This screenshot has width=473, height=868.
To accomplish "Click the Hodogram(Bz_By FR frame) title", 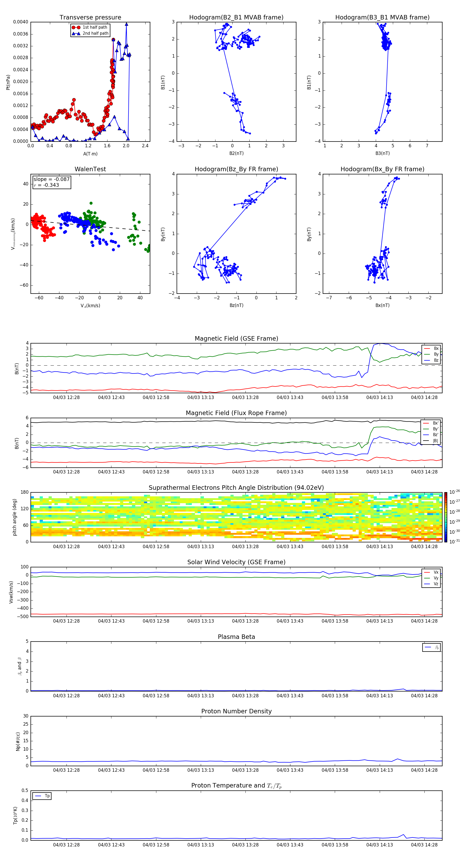I will coord(236,169).
